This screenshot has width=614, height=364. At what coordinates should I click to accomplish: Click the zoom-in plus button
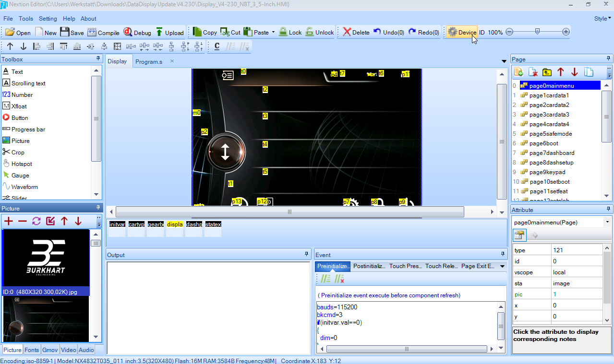click(566, 32)
